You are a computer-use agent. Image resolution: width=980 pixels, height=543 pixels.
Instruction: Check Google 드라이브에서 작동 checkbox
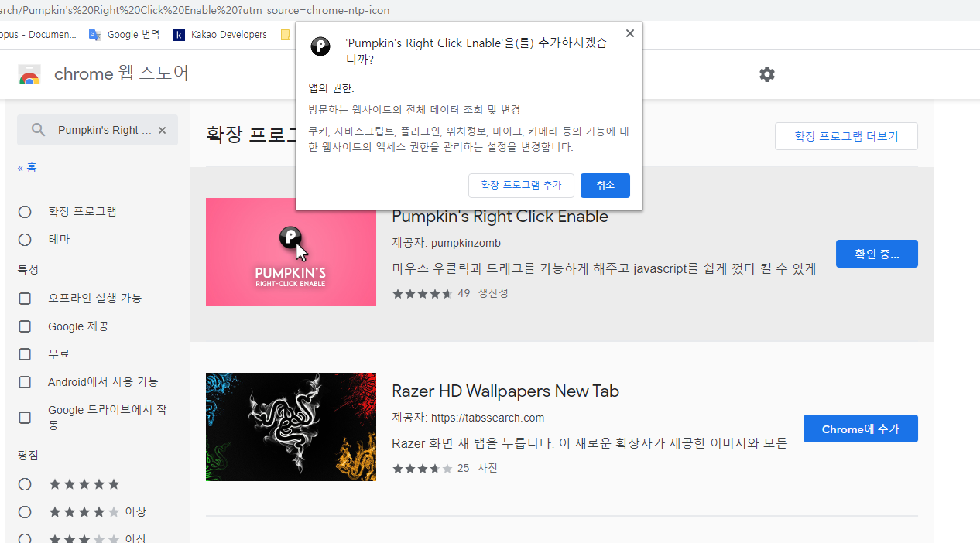pyautogui.click(x=25, y=418)
